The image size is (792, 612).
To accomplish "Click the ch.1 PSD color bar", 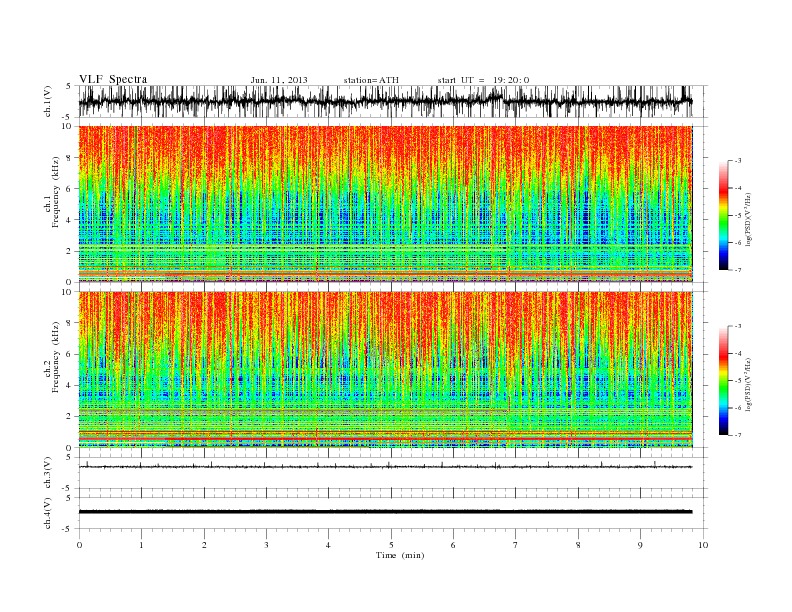I will click(x=724, y=216).
